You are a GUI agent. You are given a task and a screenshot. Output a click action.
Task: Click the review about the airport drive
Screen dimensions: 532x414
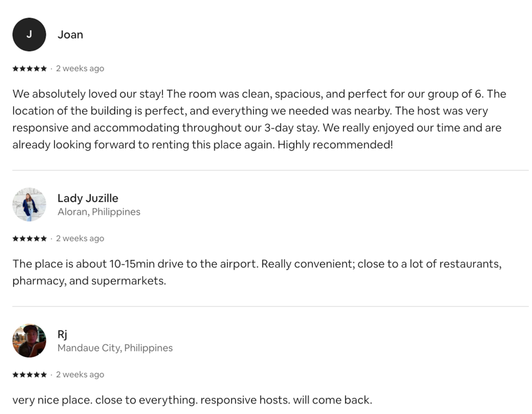[257, 272]
